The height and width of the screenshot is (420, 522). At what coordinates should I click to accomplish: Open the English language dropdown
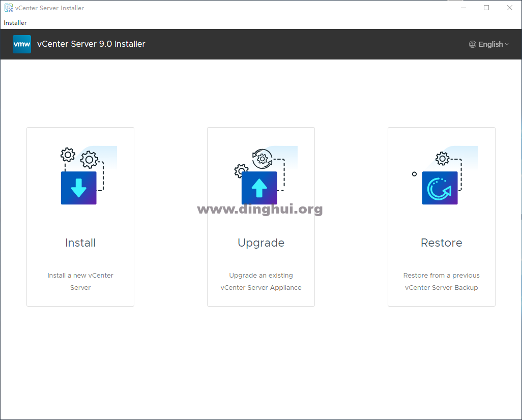pyautogui.click(x=489, y=44)
